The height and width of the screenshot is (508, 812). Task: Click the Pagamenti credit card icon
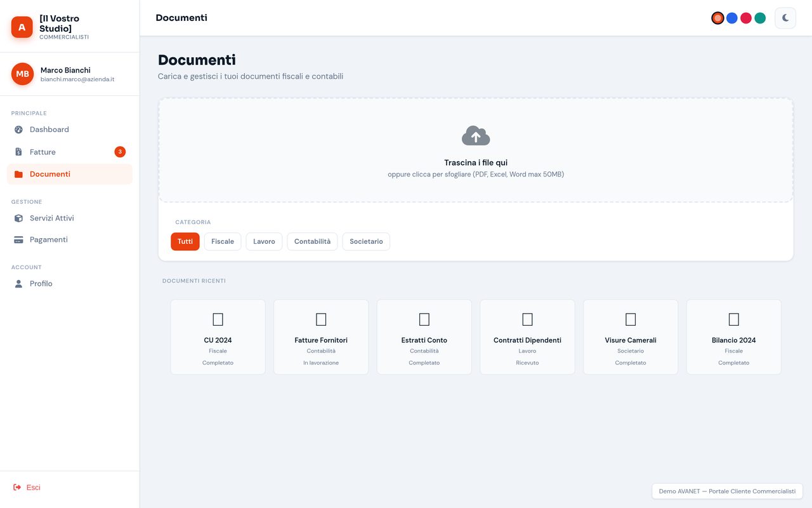coord(18,239)
